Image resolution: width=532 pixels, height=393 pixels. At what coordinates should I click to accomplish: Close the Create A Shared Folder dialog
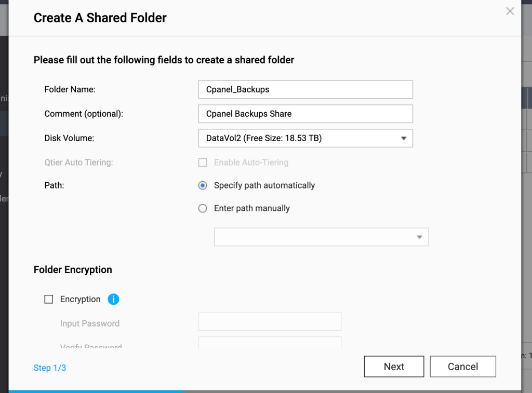click(x=510, y=11)
